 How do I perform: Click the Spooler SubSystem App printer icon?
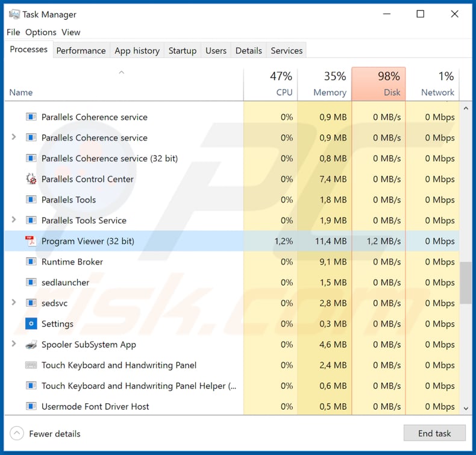(31, 345)
